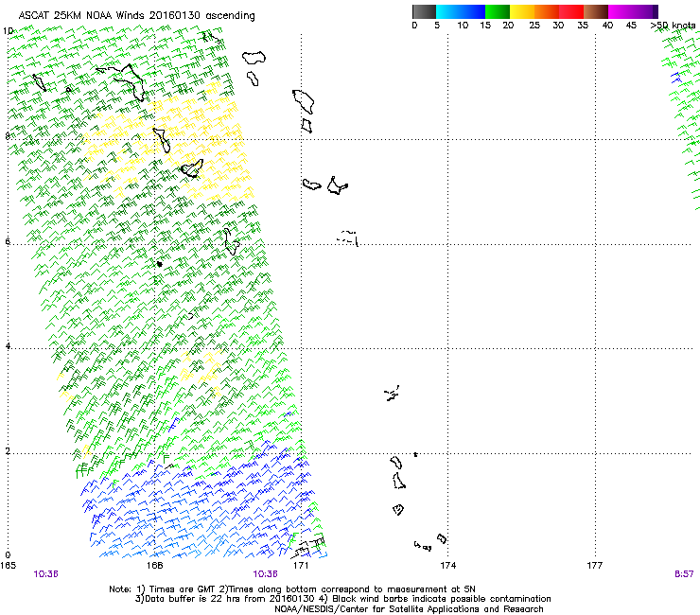
Task: Click the 'NOAA/NESDIS/Center for Satellite Applications and Research' credit
Action: point(409,609)
